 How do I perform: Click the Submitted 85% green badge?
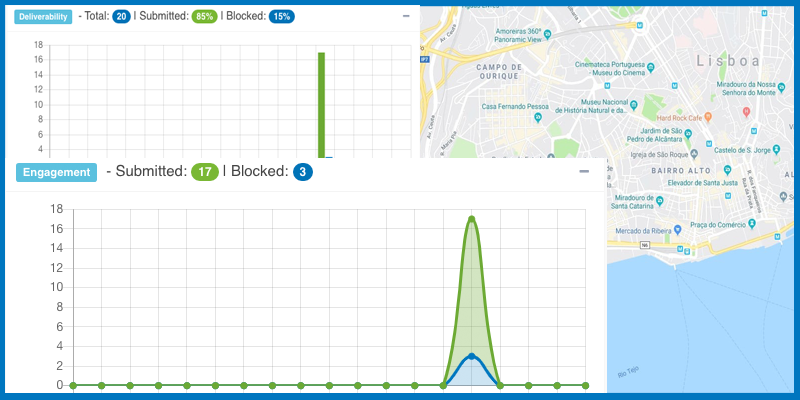(x=205, y=17)
